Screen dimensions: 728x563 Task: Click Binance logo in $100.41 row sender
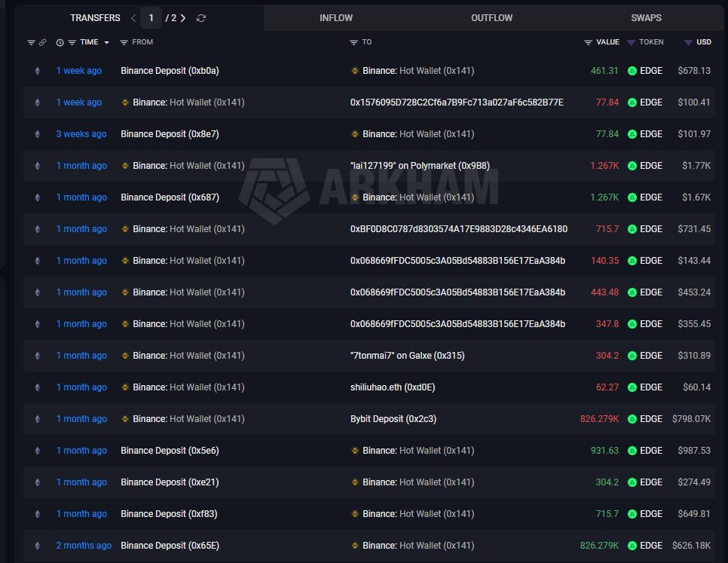[125, 103]
